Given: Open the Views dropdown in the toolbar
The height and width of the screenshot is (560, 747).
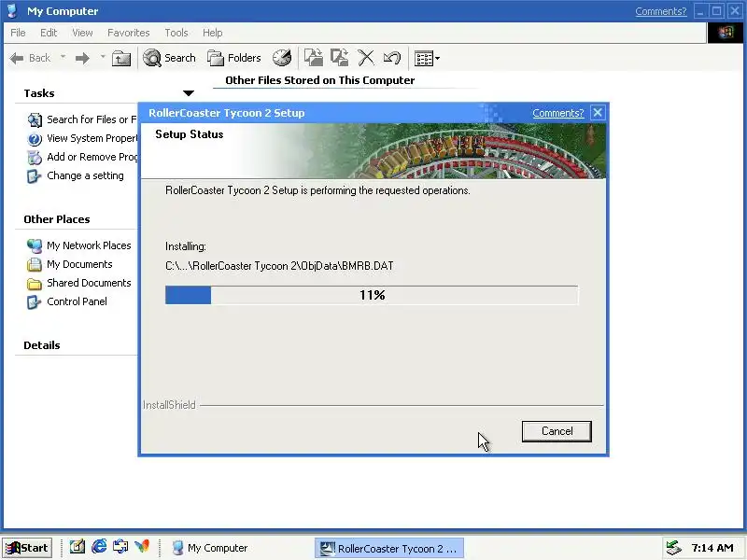Looking at the screenshot, I should point(427,59).
